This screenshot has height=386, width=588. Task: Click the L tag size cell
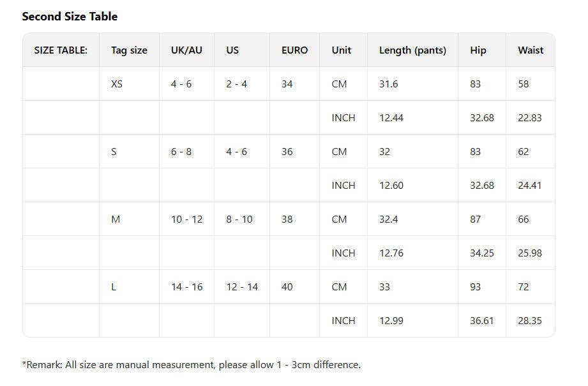click(x=114, y=287)
